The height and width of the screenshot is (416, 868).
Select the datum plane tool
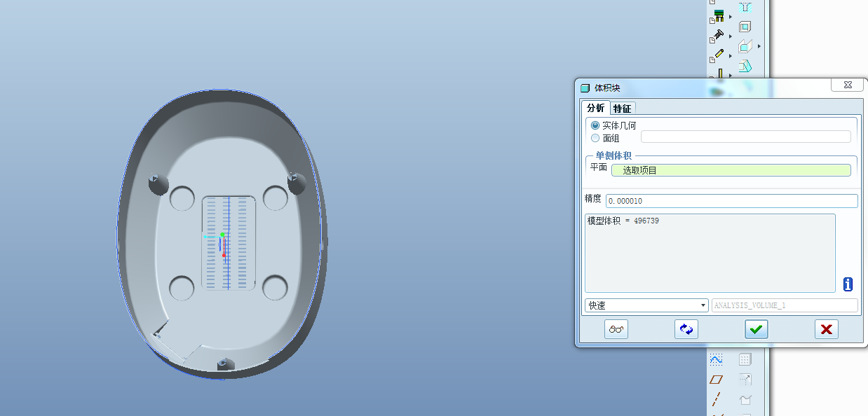tap(716, 380)
